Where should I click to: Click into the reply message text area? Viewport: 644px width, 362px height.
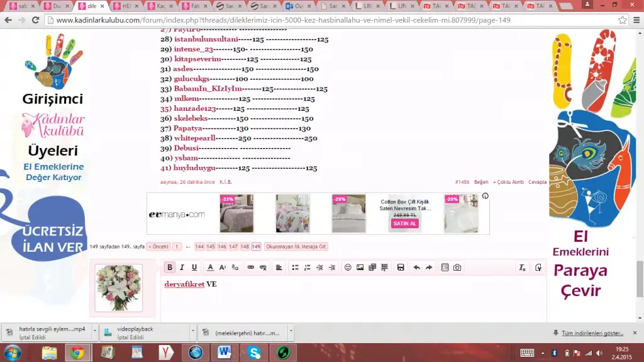[x=352, y=299]
